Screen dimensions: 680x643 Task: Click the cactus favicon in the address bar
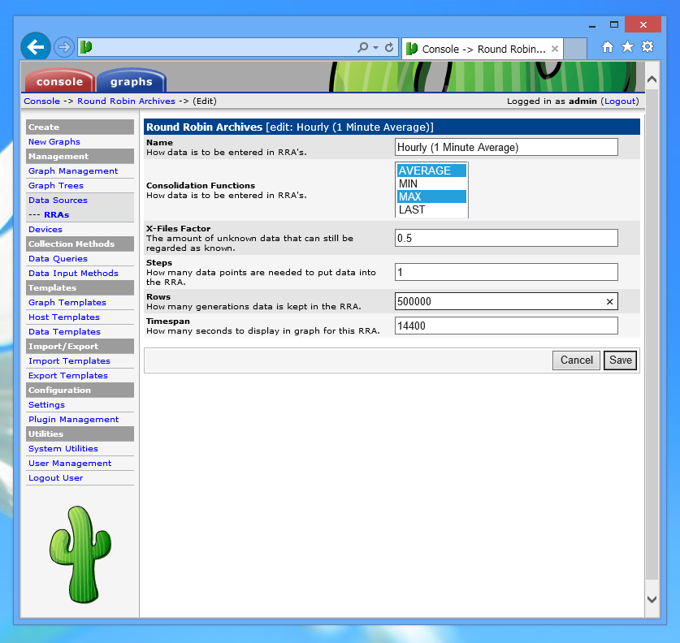[x=86, y=46]
